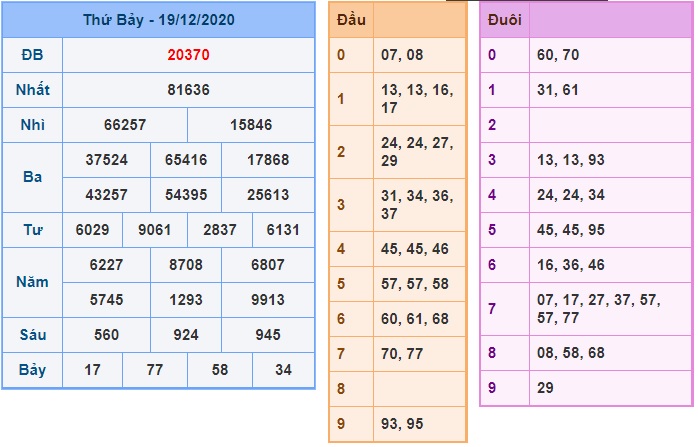The height and width of the screenshot is (447, 698).
Task: Select number 34 in the Bảy row
Action: (x=283, y=370)
